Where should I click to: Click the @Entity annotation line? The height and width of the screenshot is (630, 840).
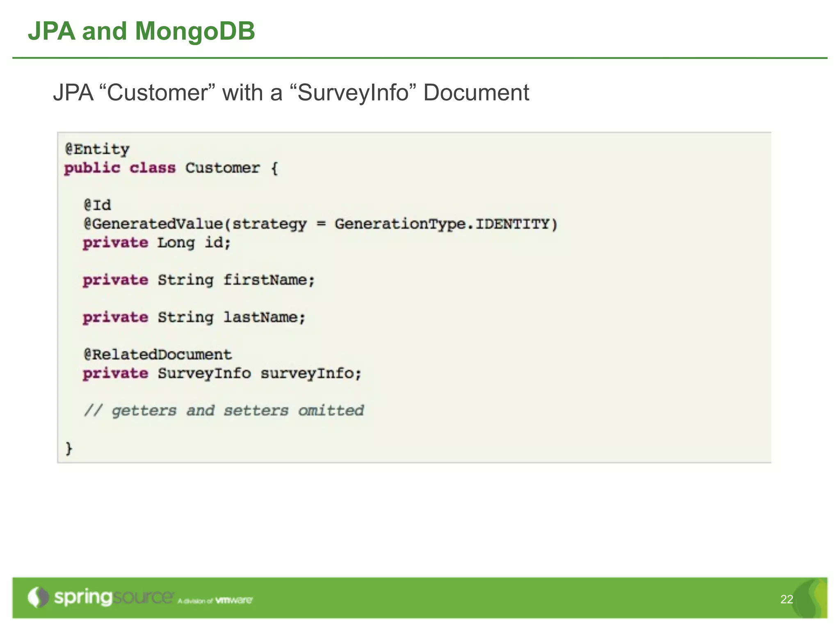(97, 149)
